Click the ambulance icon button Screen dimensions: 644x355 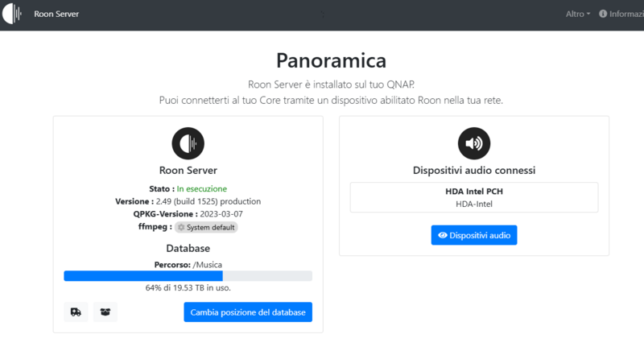coord(76,312)
